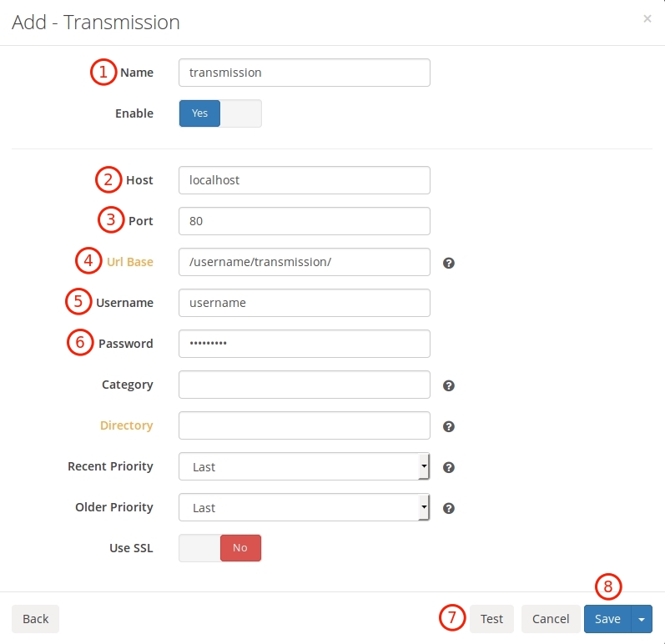
Task: Save the Transmission settings
Action: tap(607, 619)
